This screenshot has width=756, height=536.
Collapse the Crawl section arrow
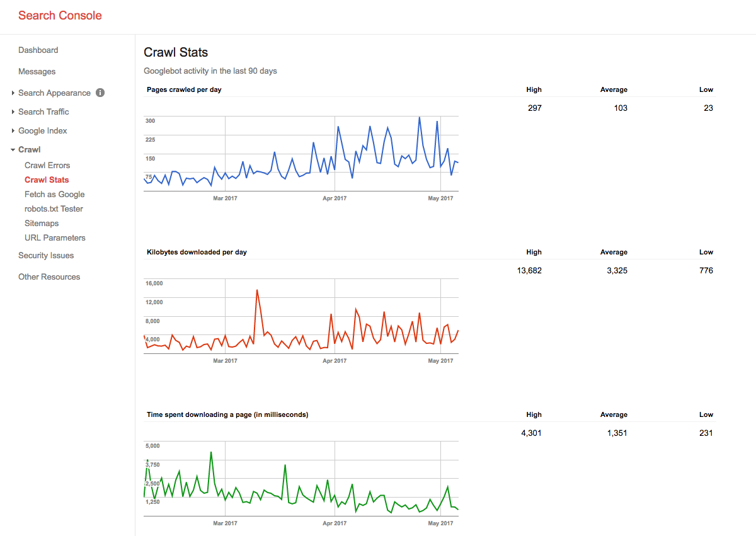coord(13,150)
